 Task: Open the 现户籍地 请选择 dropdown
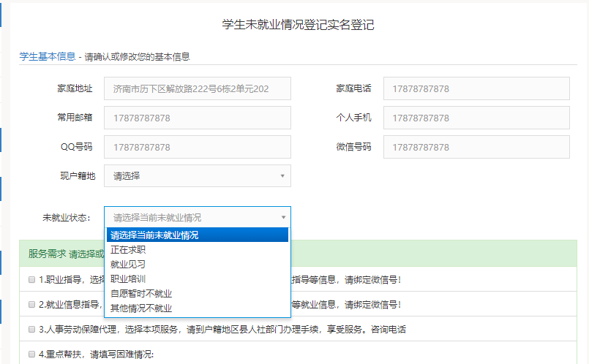click(x=198, y=176)
